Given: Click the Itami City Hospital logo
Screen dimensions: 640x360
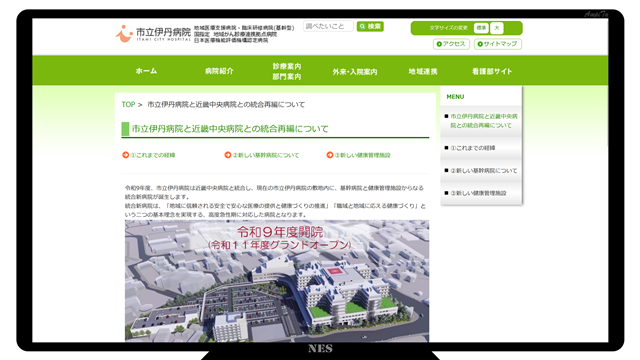Looking at the screenshot, I should click(x=153, y=33).
